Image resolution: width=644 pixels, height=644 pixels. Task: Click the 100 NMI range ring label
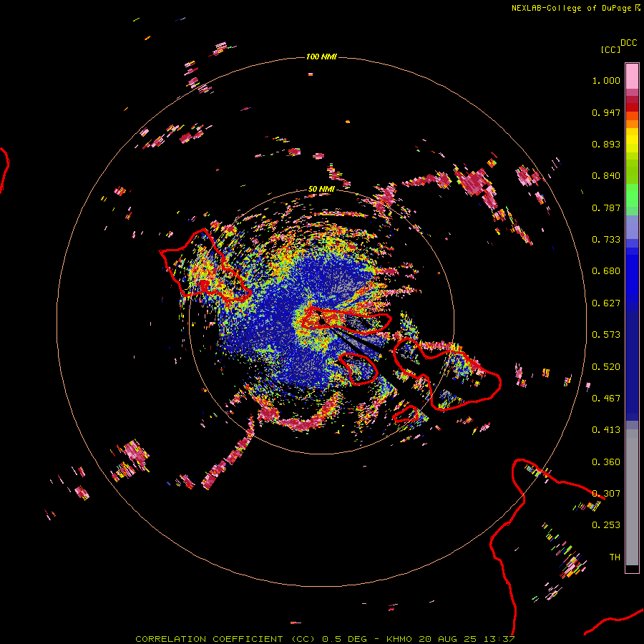coord(321,57)
